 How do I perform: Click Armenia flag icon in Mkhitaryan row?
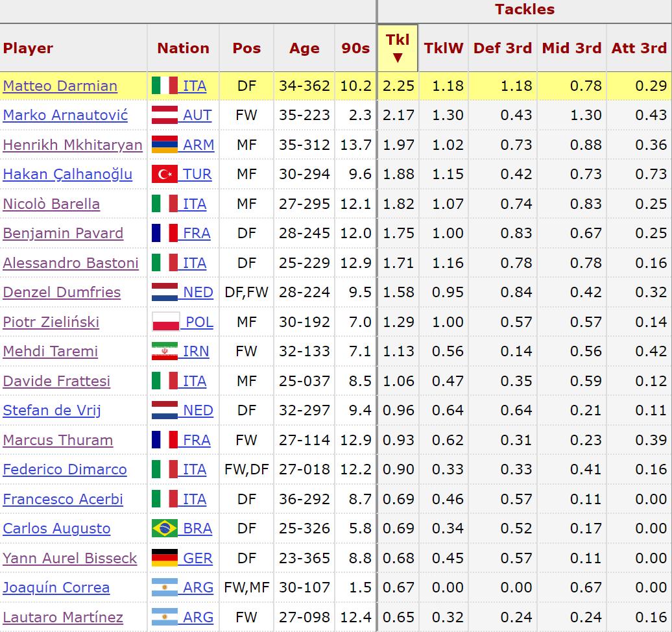(164, 145)
